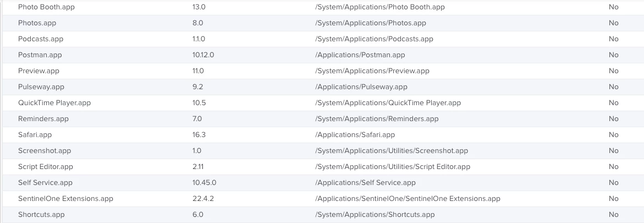Screen dimensions: 644x223
Task: Select Safari.app in the table
Action: (x=35, y=135)
